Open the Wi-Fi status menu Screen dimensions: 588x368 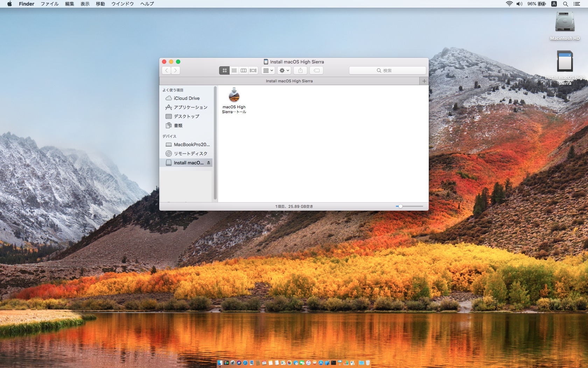point(509,4)
